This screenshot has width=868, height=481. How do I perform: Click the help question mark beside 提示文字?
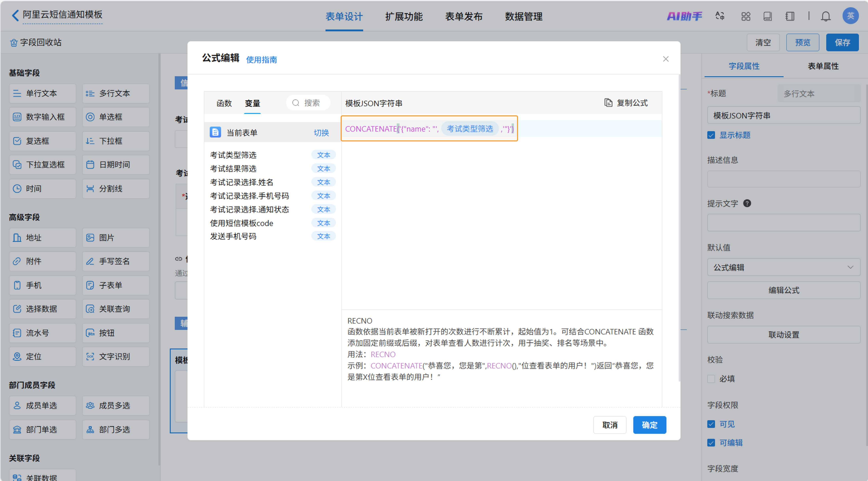747,204
